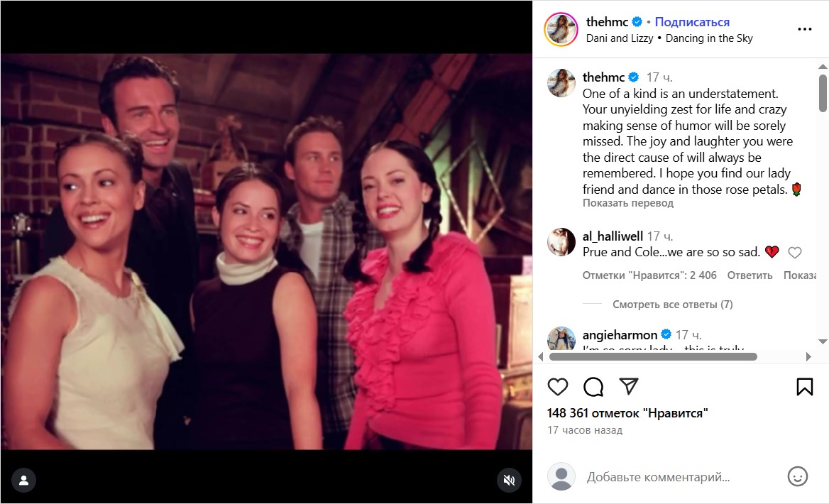Open the three-dot more options menu
The image size is (829, 504).
[804, 30]
